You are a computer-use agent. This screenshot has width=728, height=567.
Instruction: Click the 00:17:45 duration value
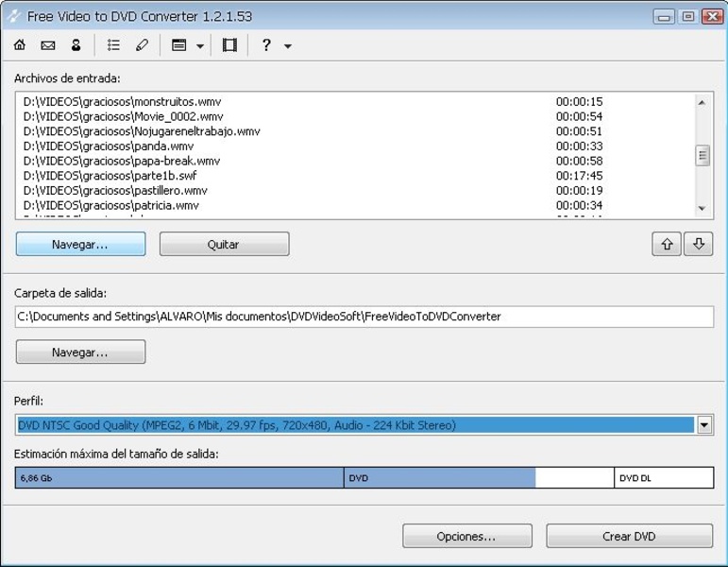579,176
